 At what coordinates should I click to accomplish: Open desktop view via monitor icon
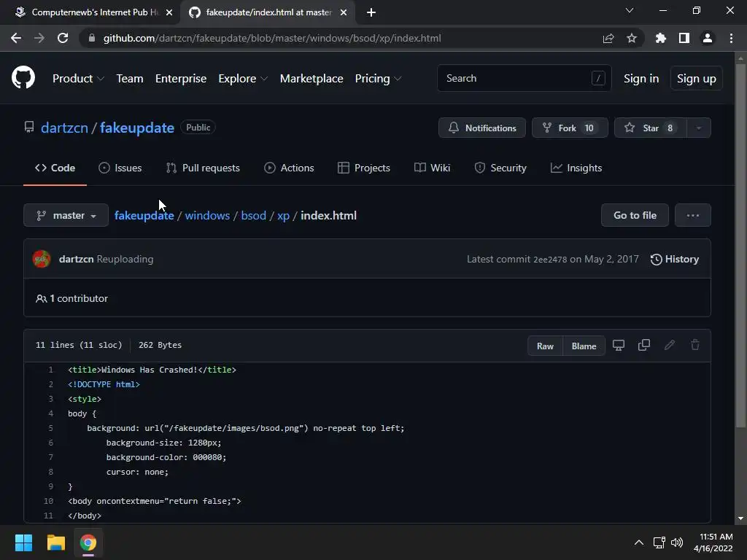click(x=619, y=345)
